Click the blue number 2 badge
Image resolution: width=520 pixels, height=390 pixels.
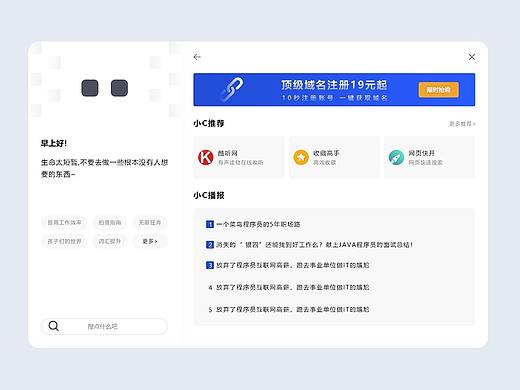[x=210, y=245]
